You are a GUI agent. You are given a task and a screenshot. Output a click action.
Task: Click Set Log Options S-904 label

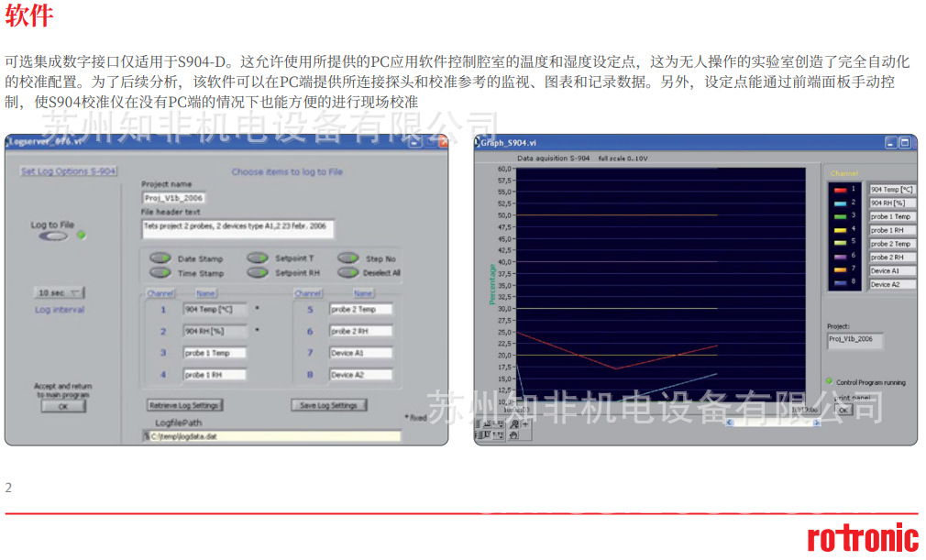[x=69, y=171]
